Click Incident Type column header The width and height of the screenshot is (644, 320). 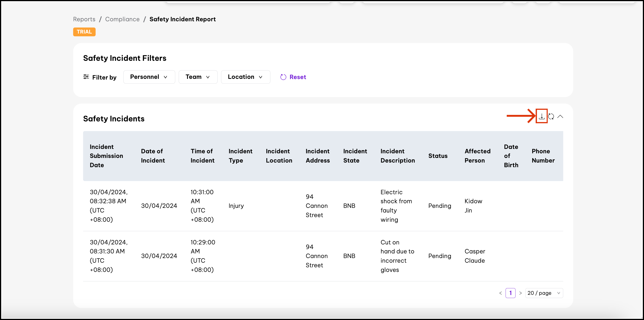240,156
